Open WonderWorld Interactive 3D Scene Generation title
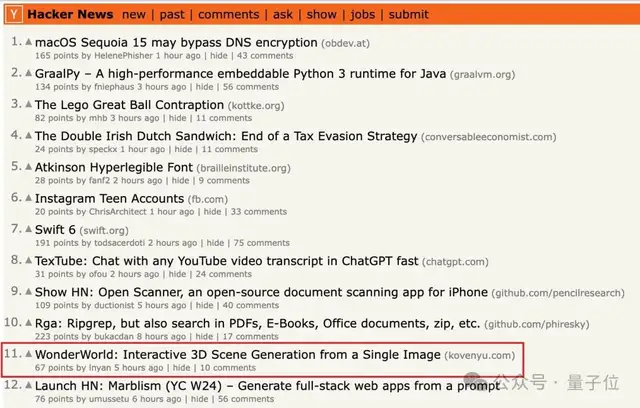The height and width of the screenshot is (408, 640). point(238,354)
